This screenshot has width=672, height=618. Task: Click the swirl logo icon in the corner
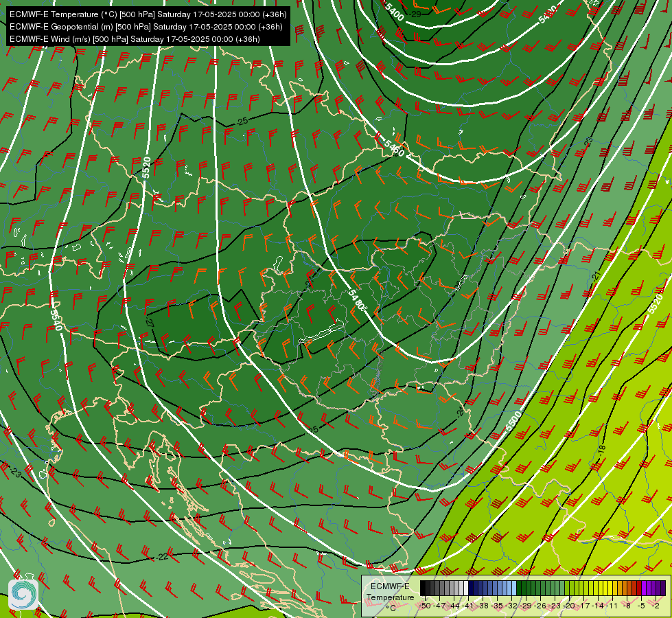pos(23,594)
